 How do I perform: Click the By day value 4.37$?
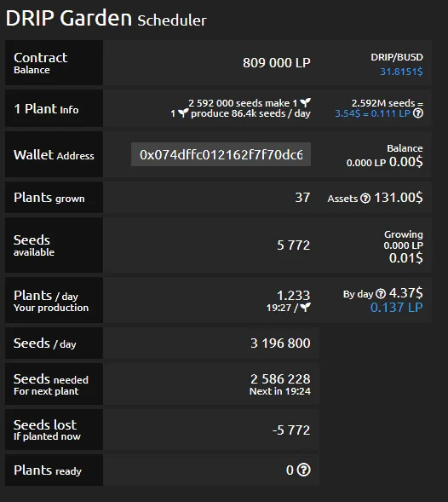tap(405, 293)
